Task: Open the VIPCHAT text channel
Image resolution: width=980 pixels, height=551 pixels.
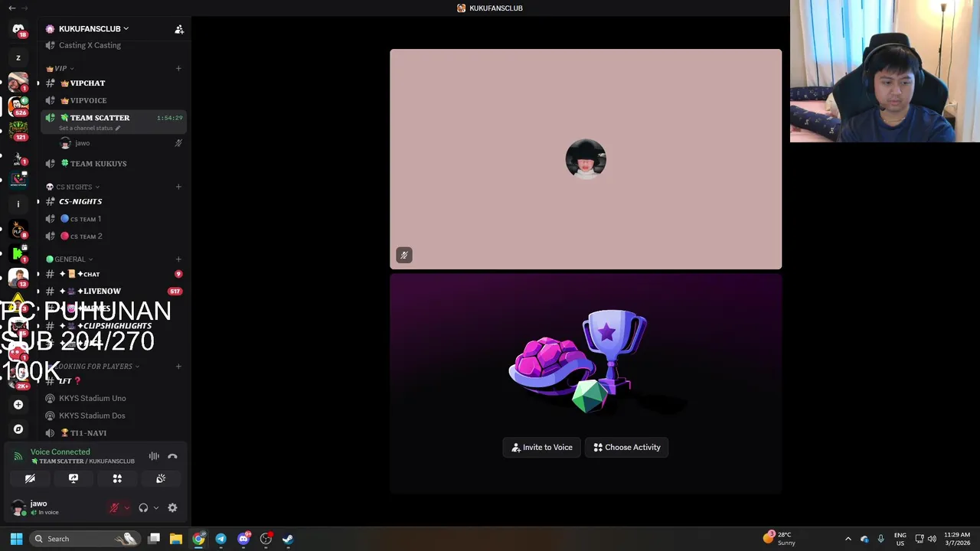Action: click(x=113, y=83)
